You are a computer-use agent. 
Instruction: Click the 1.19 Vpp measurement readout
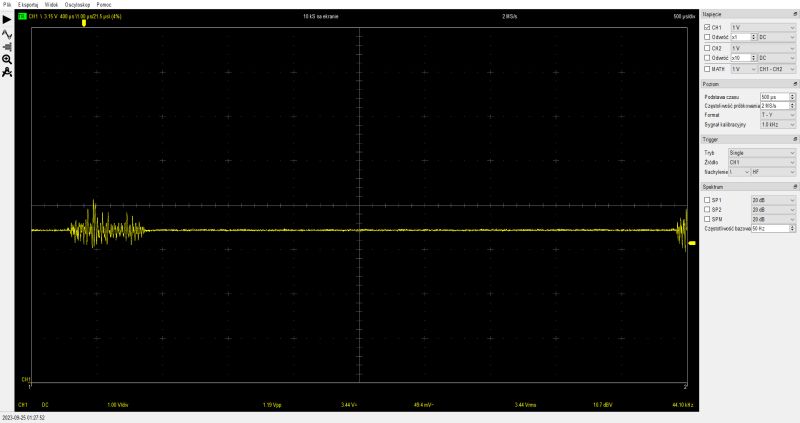click(272, 405)
